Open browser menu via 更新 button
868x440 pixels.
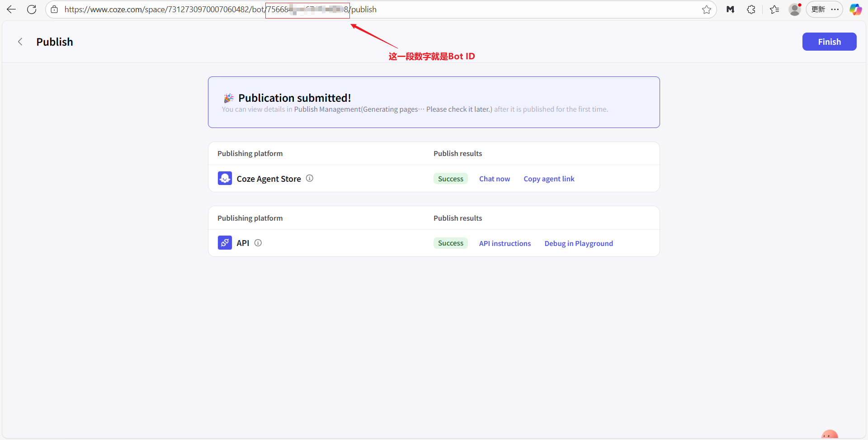[824, 9]
